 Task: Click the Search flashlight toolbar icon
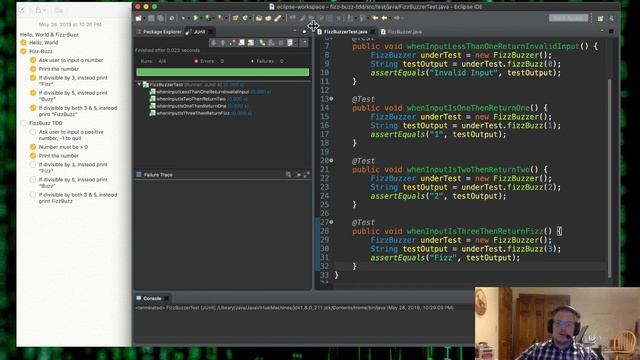coord(278,18)
